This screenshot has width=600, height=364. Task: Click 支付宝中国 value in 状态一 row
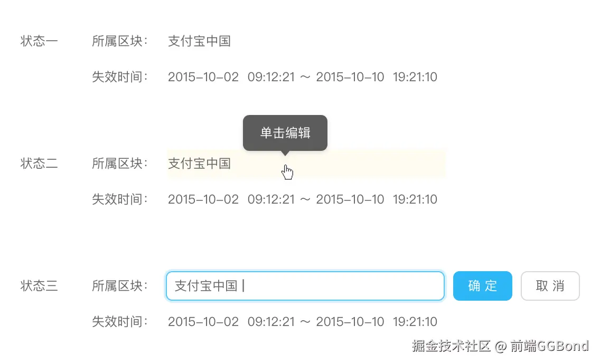click(x=199, y=41)
